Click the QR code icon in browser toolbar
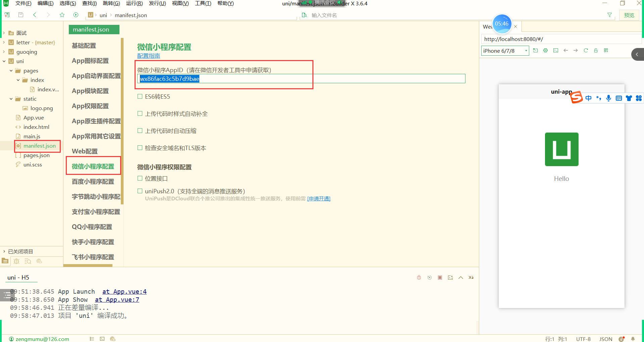644x342 pixels. point(606,50)
